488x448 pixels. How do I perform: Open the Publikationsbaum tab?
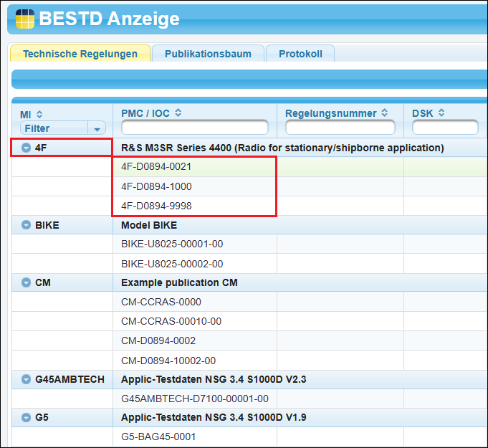[208, 54]
